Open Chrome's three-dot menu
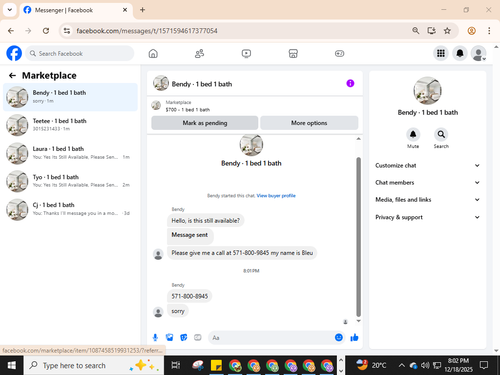The height and width of the screenshot is (375, 500). (x=489, y=31)
